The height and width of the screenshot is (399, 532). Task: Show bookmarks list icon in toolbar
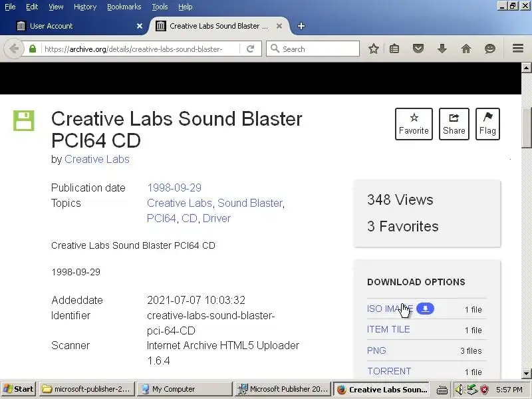[x=394, y=49]
